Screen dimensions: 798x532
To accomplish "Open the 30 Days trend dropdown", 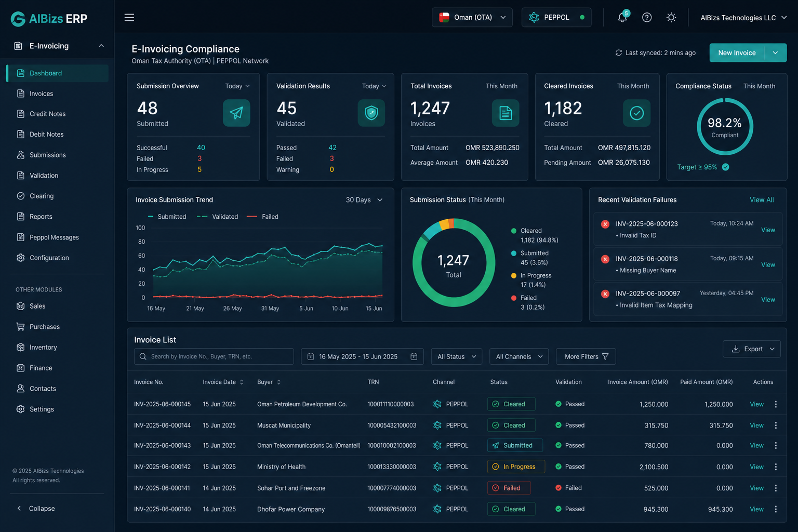I will point(364,200).
